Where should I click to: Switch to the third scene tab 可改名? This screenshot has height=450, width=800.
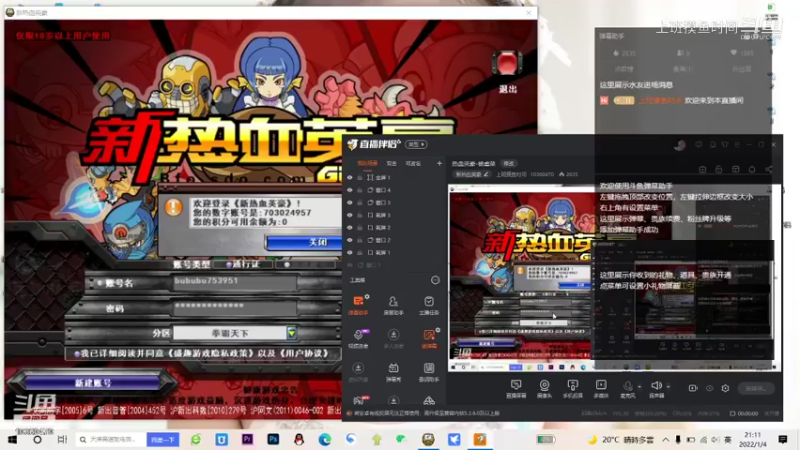click(x=413, y=163)
